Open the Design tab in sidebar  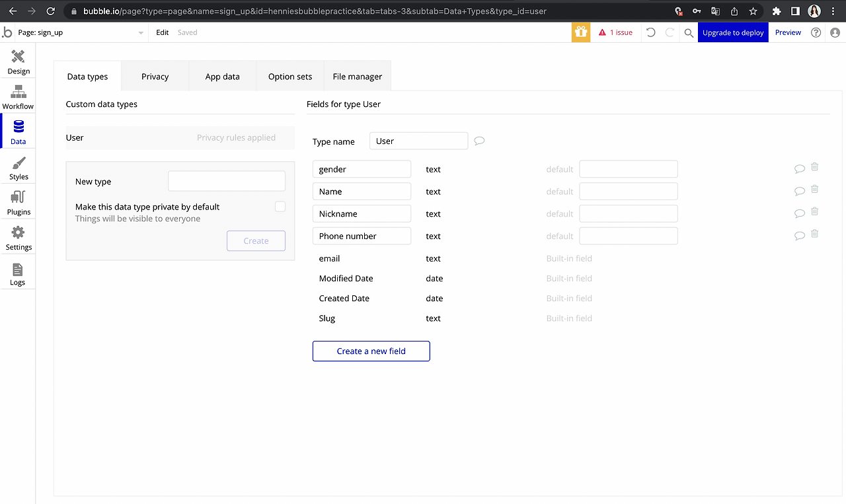click(x=19, y=62)
